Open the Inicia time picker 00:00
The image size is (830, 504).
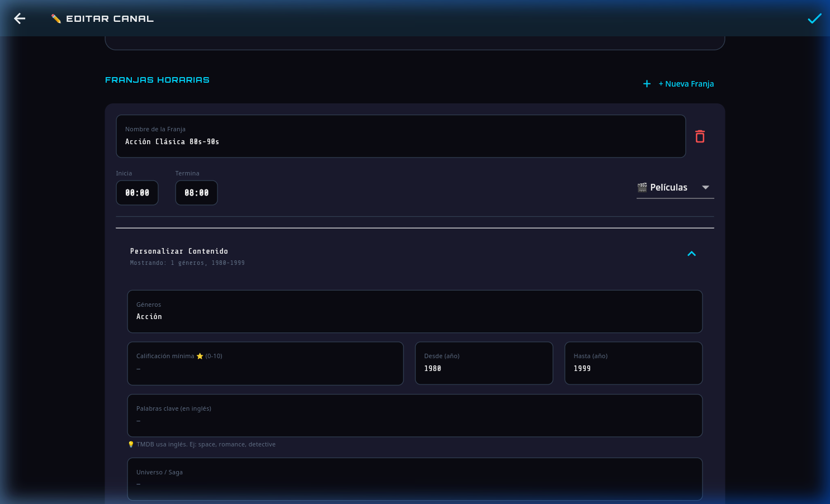(137, 193)
